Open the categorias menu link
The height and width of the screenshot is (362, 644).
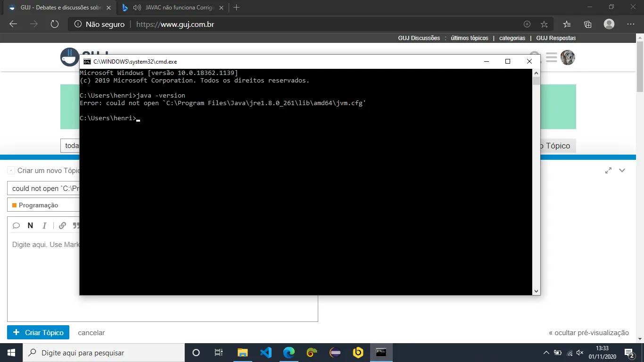512,38
